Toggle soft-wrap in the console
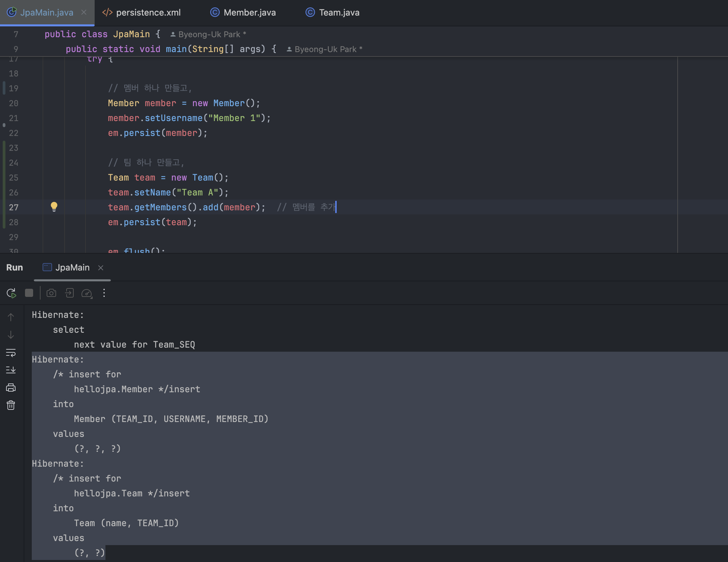Screen dimensions: 728x562 pyautogui.click(x=11, y=353)
